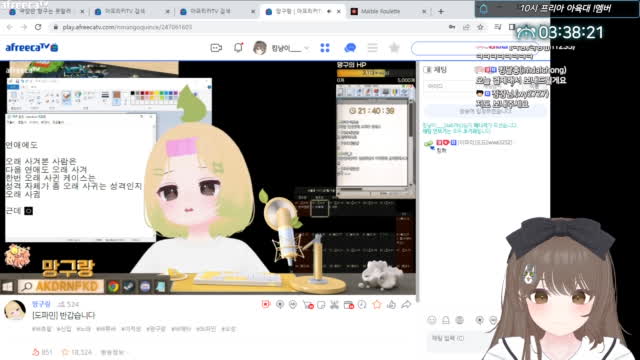Click the Steam icon on streamed taskbar
The height and width of the screenshot is (360, 640).
click(129, 287)
